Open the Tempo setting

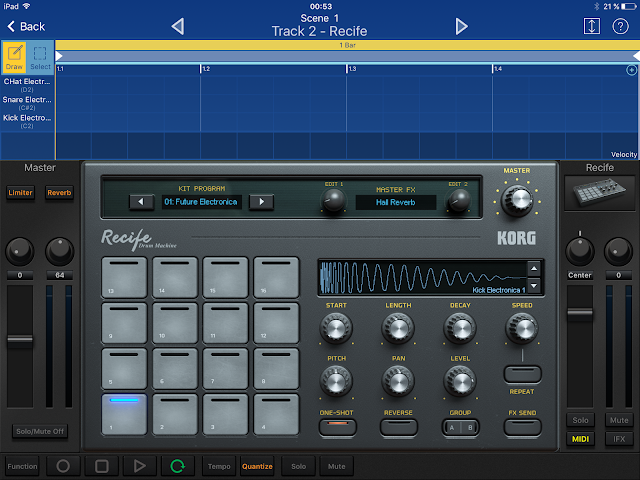click(219, 466)
